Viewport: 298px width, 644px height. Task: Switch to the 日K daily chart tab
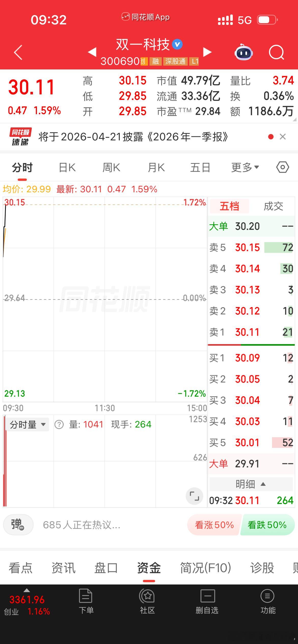[67, 167]
